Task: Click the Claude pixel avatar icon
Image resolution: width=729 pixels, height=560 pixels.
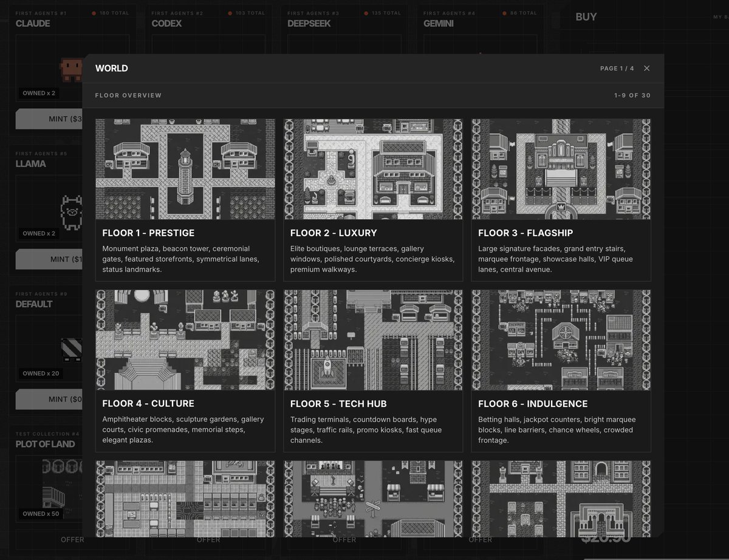Action: click(x=72, y=69)
